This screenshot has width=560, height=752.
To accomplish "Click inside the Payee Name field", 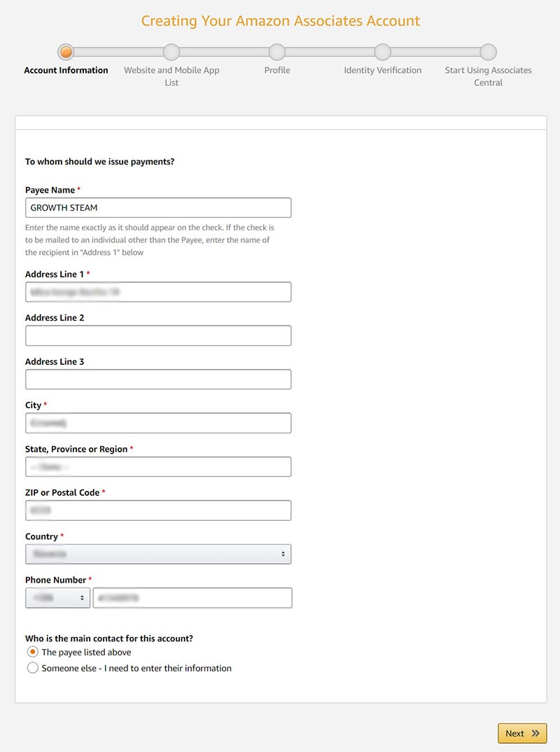I will (x=157, y=207).
